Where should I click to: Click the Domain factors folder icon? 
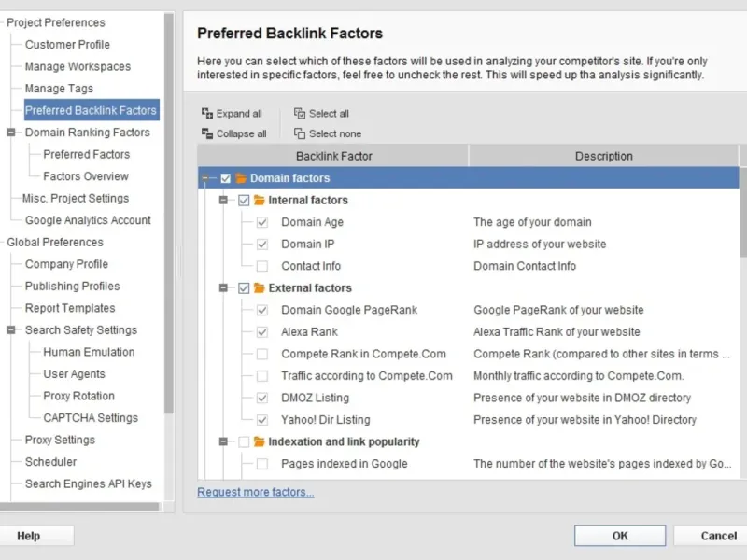point(241,178)
